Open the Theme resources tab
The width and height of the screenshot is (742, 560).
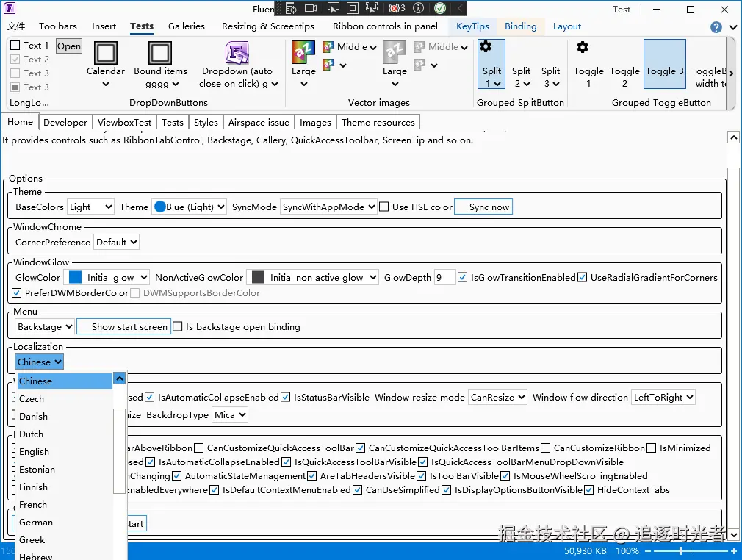pyautogui.click(x=378, y=123)
